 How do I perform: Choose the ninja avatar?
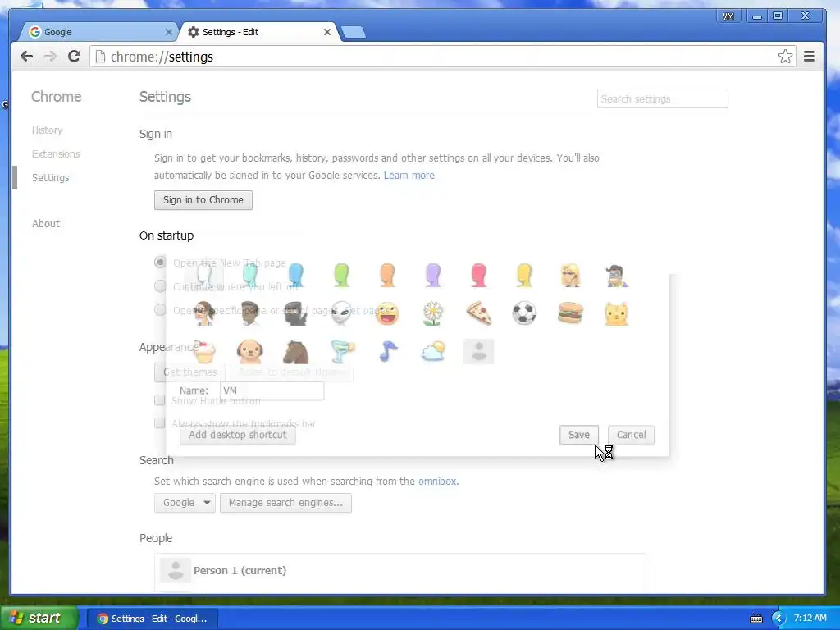pos(295,313)
